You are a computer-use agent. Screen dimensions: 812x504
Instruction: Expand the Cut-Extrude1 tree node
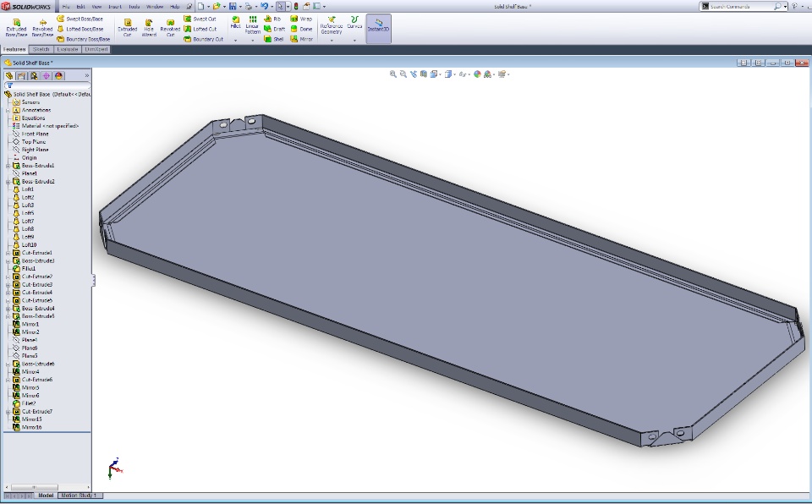[8, 254]
